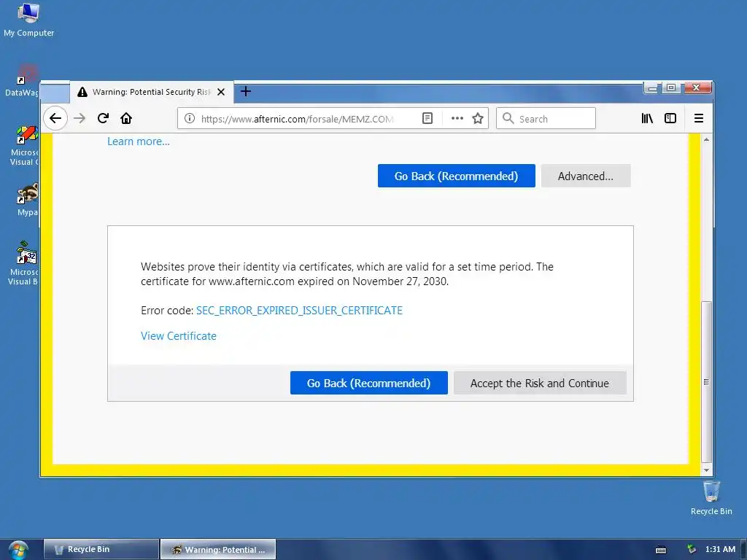Click the page scrollbar up arrow

coord(706,139)
